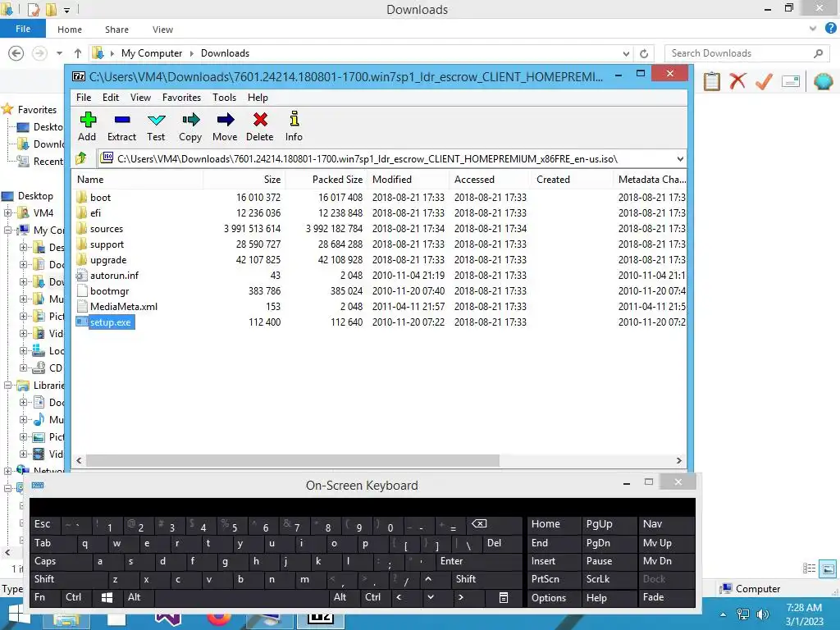
Task: Open 7-Zip Tools menu
Action: (224, 98)
